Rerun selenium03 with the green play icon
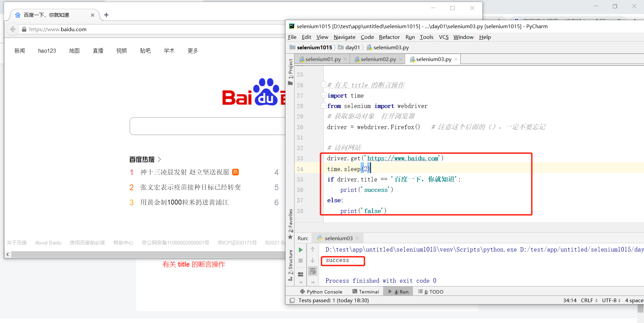 coord(301,250)
